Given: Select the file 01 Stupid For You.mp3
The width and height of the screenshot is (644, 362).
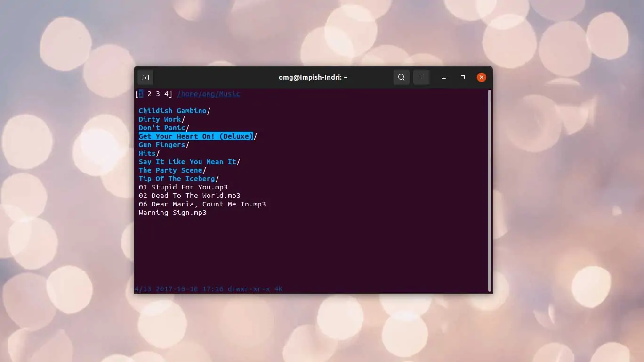Looking at the screenshot, I should click(x=183, y=187).
